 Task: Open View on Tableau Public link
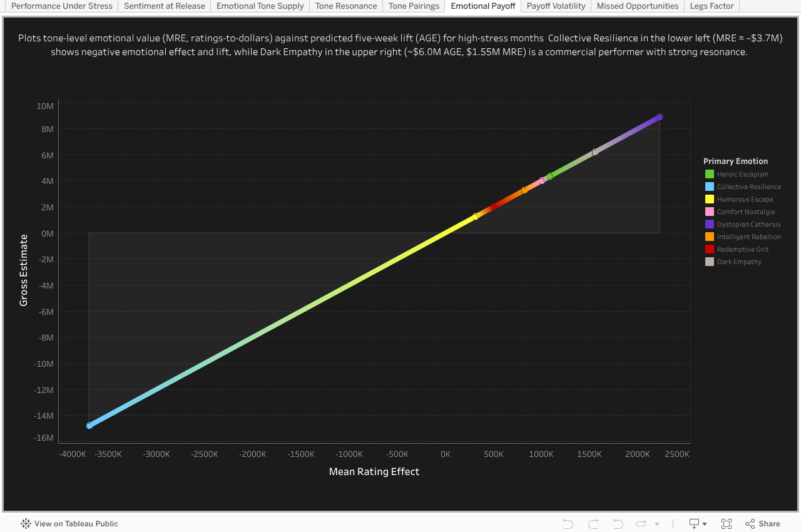pyautogui.click(x=69, y=524)
